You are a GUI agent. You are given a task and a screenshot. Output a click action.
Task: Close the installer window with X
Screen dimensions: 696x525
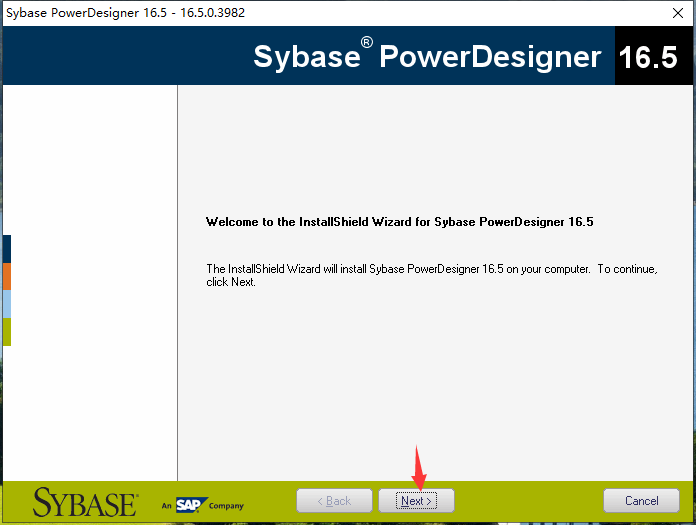678,13
